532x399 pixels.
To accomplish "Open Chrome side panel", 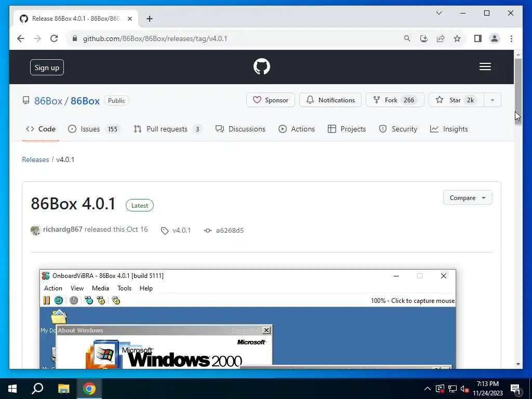I will [x=478, y=38].
